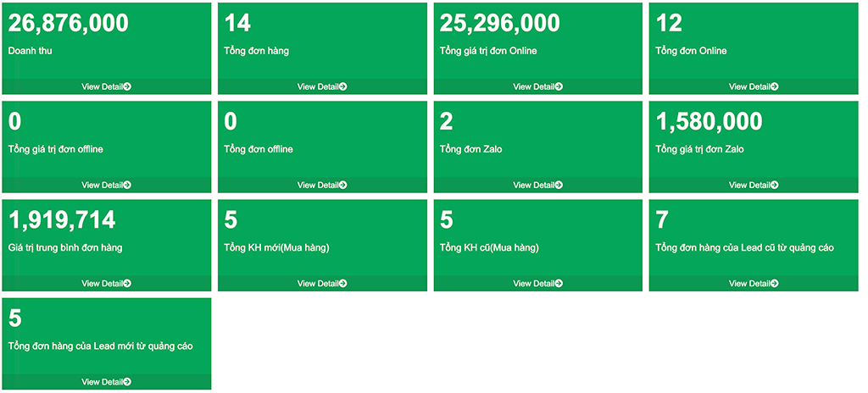
Task: Select the 26,876,000 revenue figure
Action: (69, 24)
